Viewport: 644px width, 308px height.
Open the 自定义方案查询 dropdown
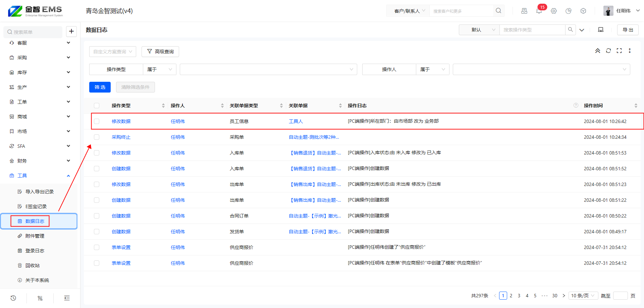tap(113, 52)
